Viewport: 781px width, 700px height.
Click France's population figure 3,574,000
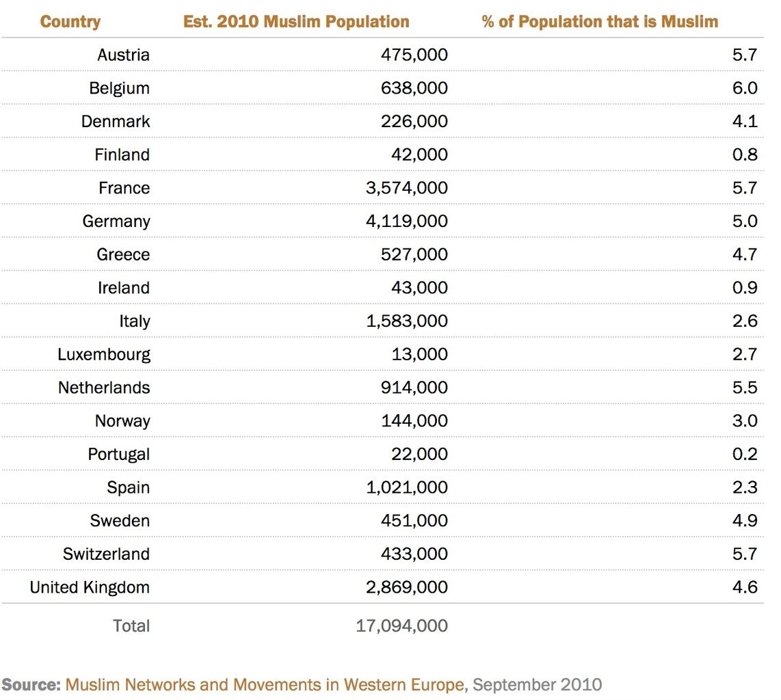(x=407, y=188)
